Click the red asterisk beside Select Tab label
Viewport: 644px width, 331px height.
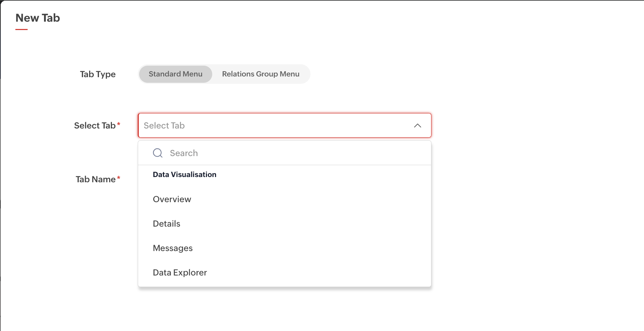pyautogui.click(x=119, y=124)
